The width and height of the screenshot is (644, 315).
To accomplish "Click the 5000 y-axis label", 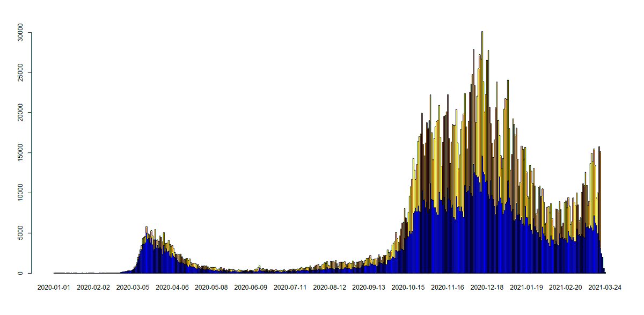I will (x=20, y=233).
